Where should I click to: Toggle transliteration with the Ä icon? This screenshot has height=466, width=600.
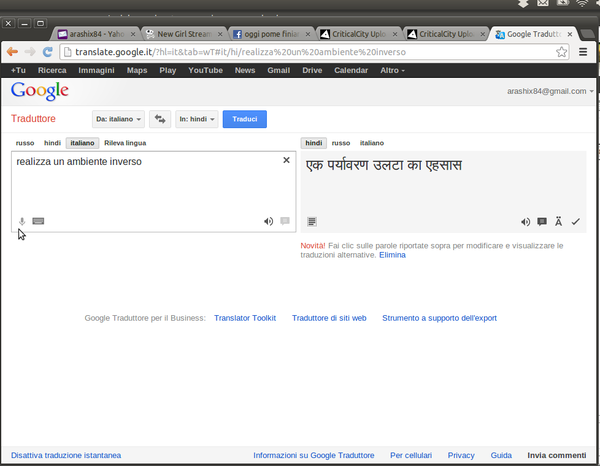[x=559, y=222]
